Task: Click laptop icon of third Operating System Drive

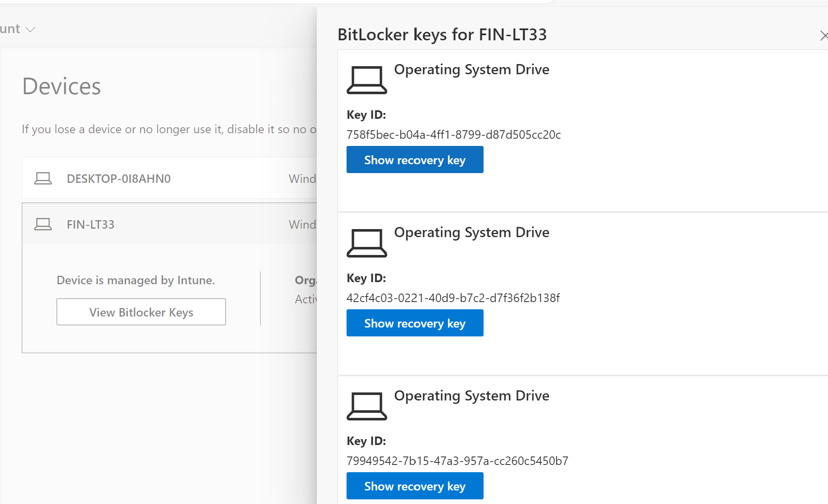Action: 366,406
